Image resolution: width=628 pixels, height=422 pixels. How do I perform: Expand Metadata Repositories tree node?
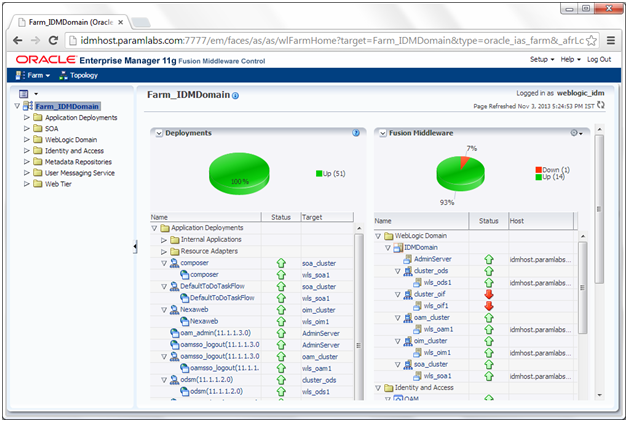coord(26,162)
